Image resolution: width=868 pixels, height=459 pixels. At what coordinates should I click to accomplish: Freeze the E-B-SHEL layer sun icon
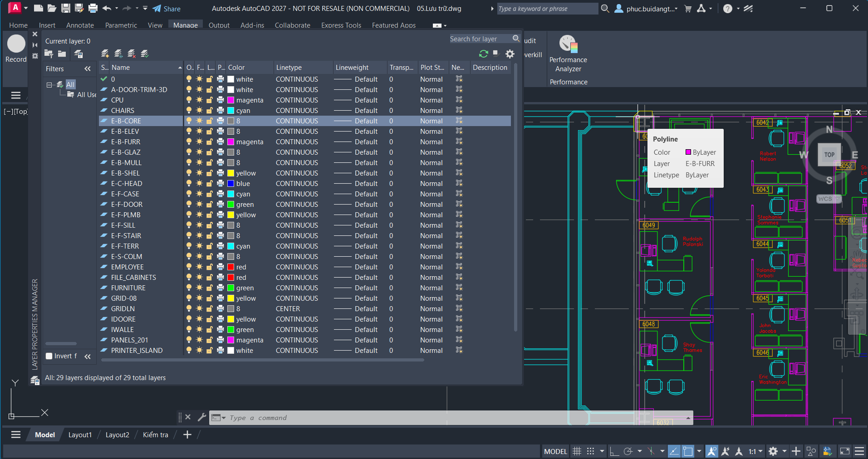tap(199, 173)
